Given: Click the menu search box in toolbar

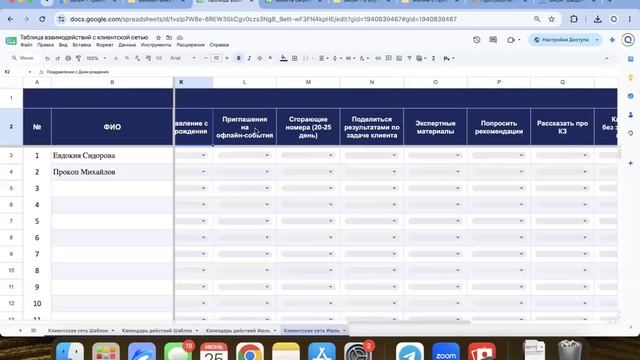Looking at the screenshot, I should pos(24,58).
